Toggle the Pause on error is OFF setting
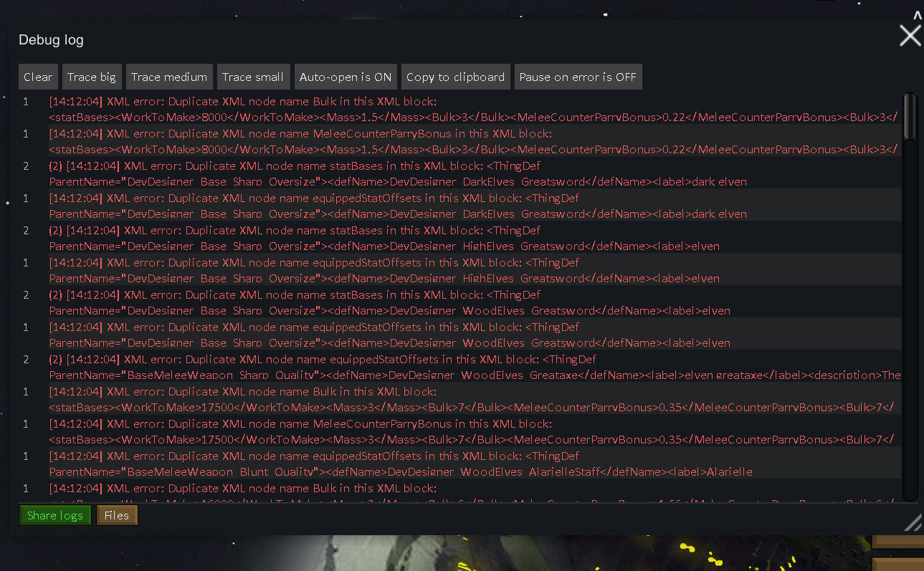Screen dimensions: 924x571 [x=578, y=77]
